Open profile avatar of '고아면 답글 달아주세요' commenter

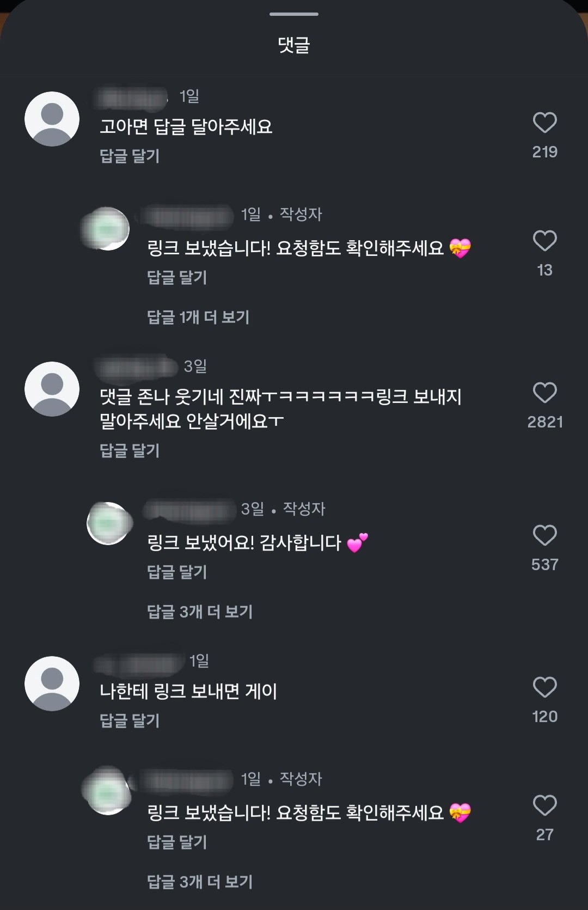[x=52, y=119]
